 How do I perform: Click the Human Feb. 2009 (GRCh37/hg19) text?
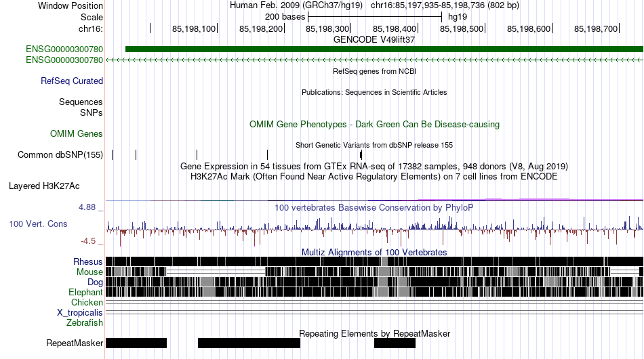(296, 5)
